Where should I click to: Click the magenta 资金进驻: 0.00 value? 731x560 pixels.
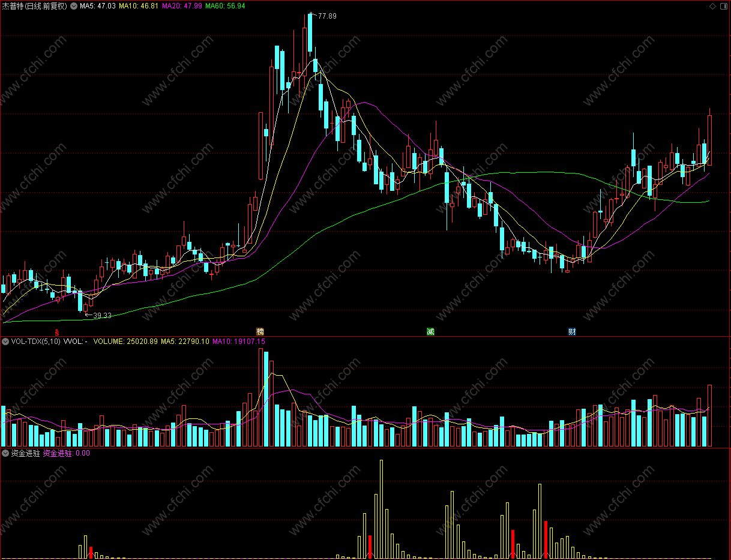coord(67,453)
